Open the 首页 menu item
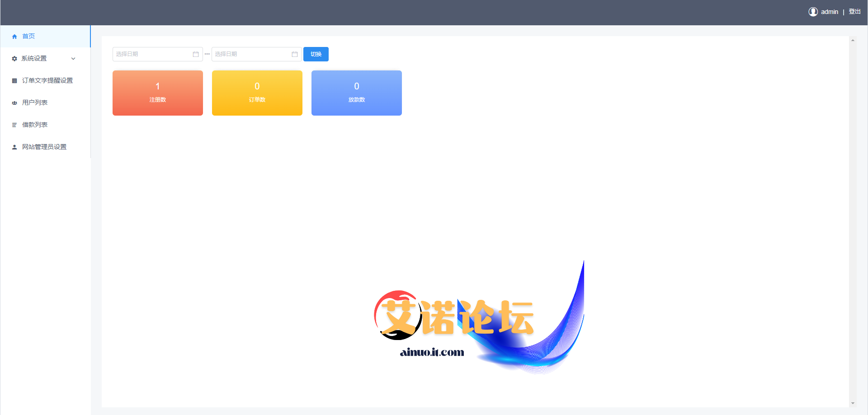 pos(45,36)
